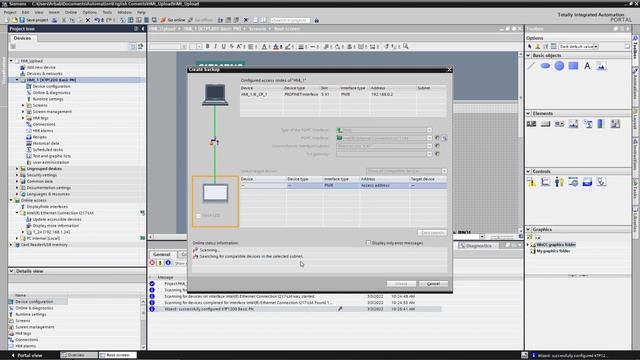Click the Save project toolbar icon
This screenshot has width=640, height=360.
pyautogui.click(x=22, y=20)
